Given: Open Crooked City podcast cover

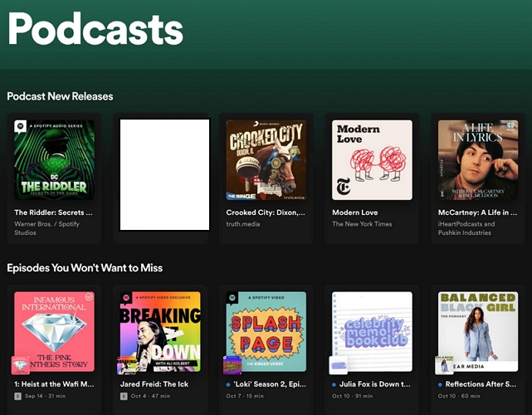Looking at the screenshot, I should (x=266, y=160).
